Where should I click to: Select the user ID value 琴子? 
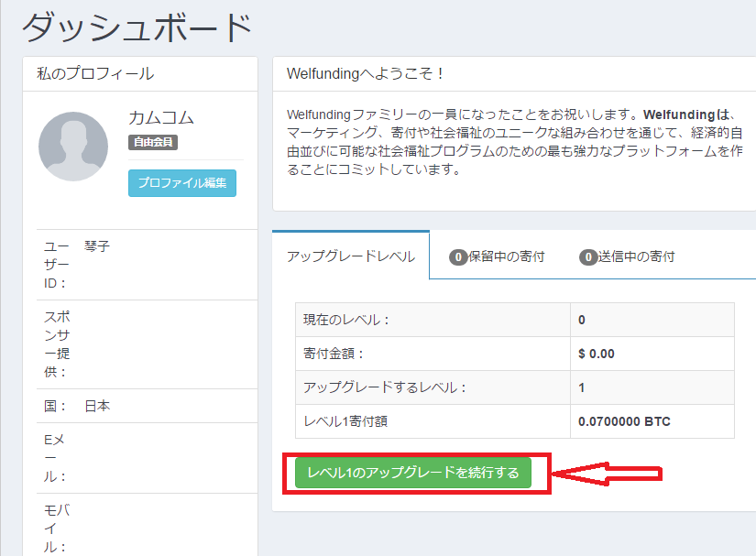(97, 246)
